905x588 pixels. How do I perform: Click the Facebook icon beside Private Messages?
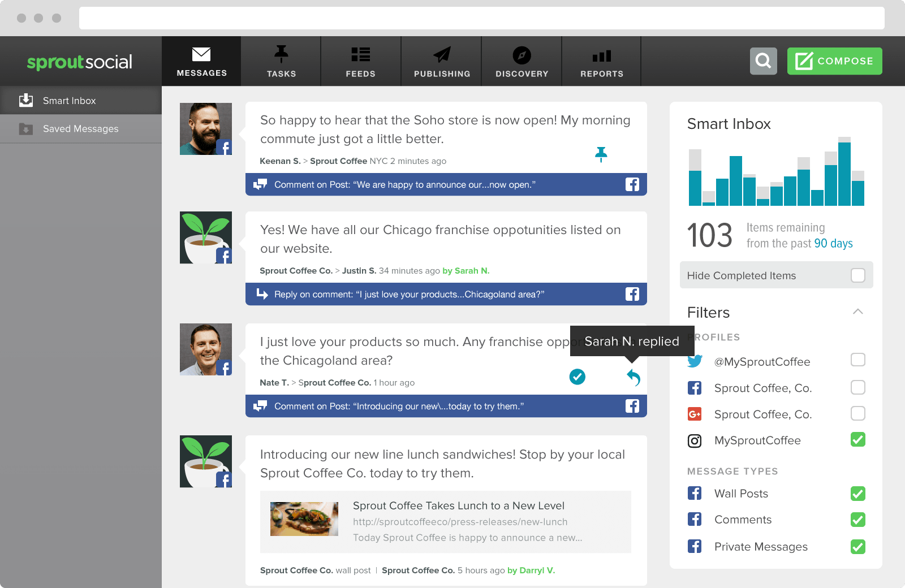click(x=695, y=546)
